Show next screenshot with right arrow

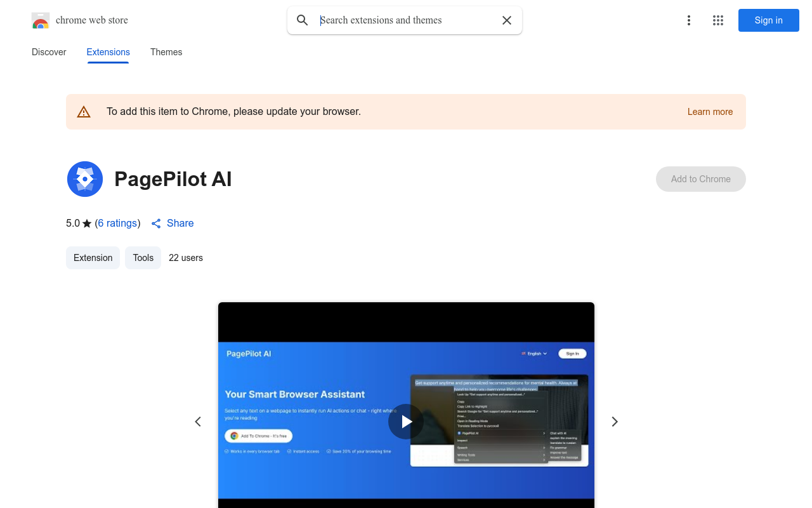click(x=614, y=422)
